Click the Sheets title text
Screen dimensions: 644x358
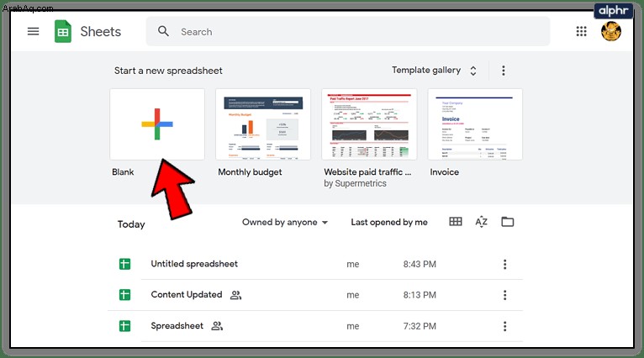tap(101, 32)
